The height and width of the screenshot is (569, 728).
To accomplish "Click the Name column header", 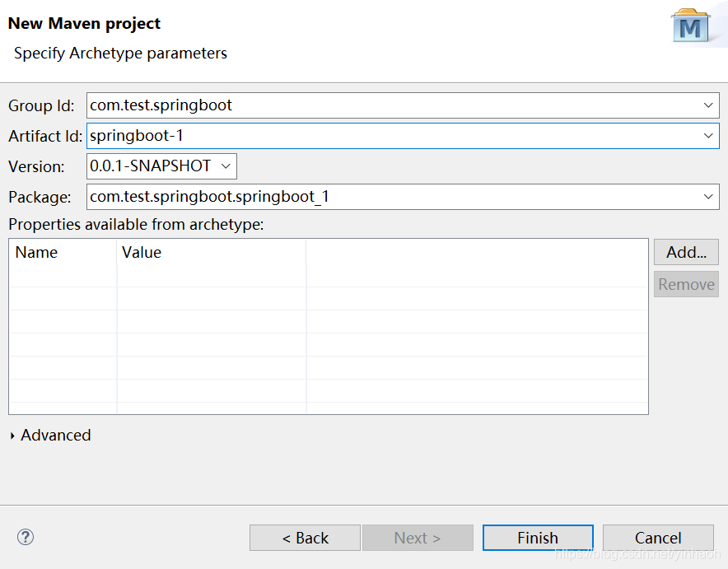I will 63,252.
